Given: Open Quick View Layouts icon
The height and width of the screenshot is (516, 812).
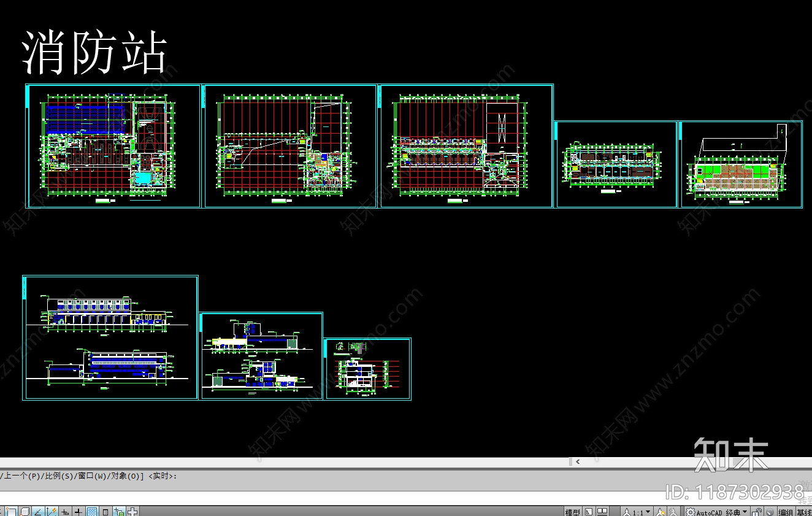Looking at the screenshot, I should [x=589, y=512].
